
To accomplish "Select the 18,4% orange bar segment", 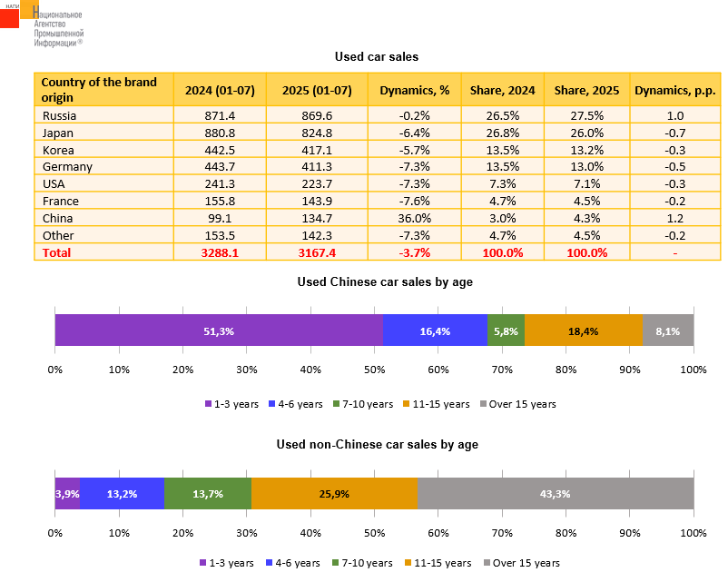I will point(583,330).
